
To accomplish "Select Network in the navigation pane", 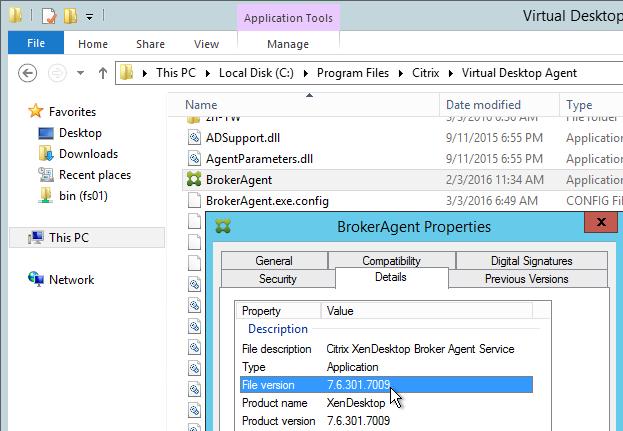I will (x=72, y=280).
